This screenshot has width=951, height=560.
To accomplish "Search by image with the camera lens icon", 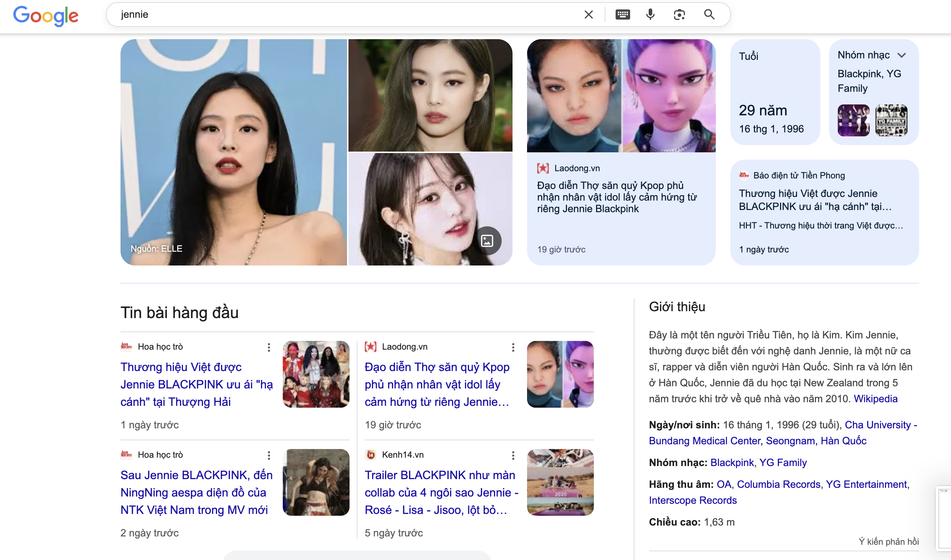I will [x=679, y=15].
